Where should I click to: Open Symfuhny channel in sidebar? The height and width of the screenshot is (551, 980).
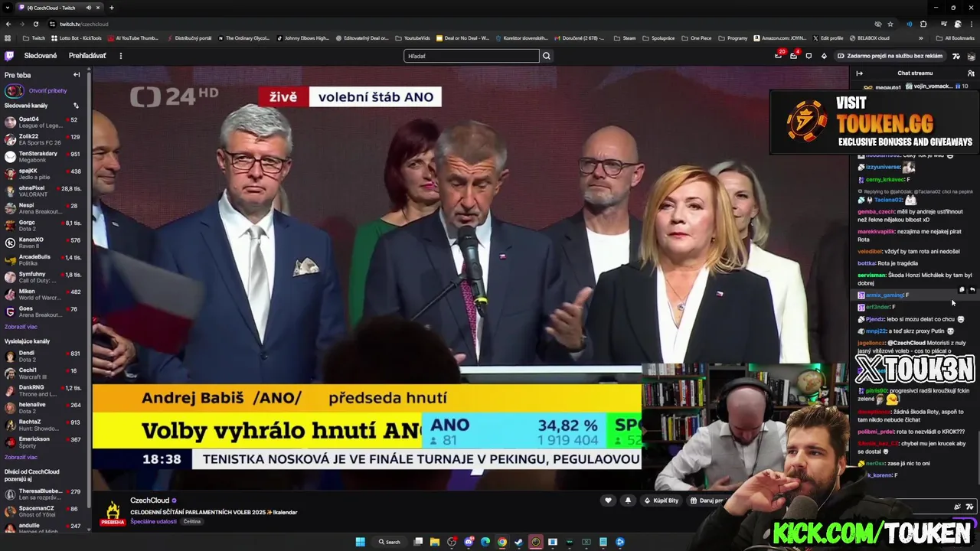click(44, 277)
